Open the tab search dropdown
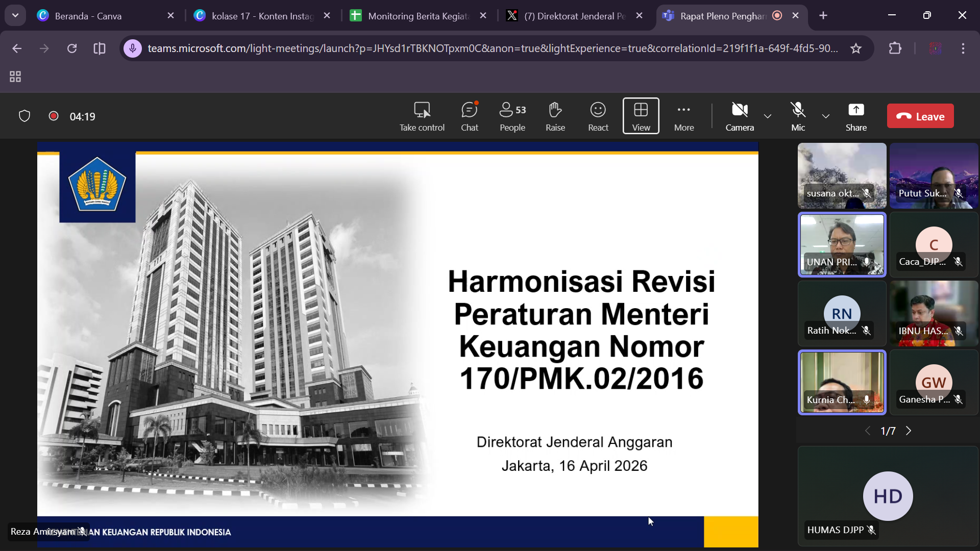This screenshot has width=980, height=551. [15, 15]
